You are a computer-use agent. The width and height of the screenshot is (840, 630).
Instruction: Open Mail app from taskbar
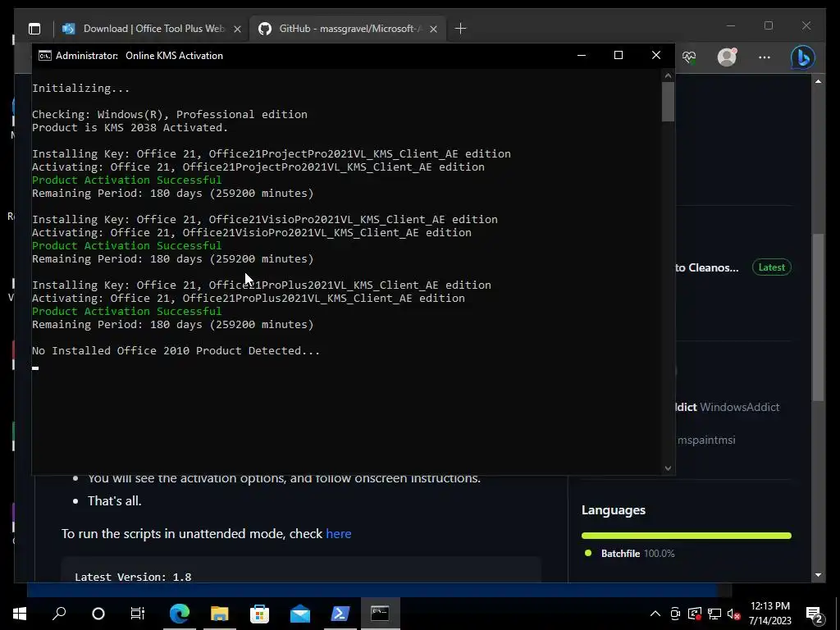tap(300, 614)
